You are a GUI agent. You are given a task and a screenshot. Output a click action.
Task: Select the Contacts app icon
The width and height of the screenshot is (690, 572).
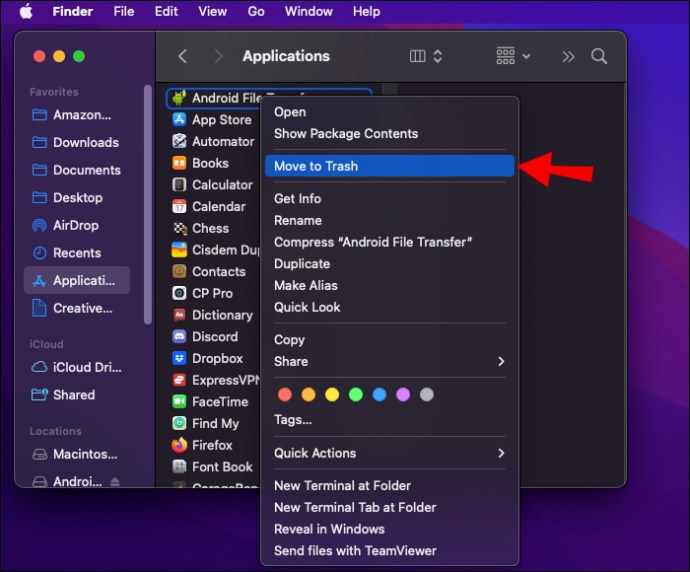click(x=179, y=271)
